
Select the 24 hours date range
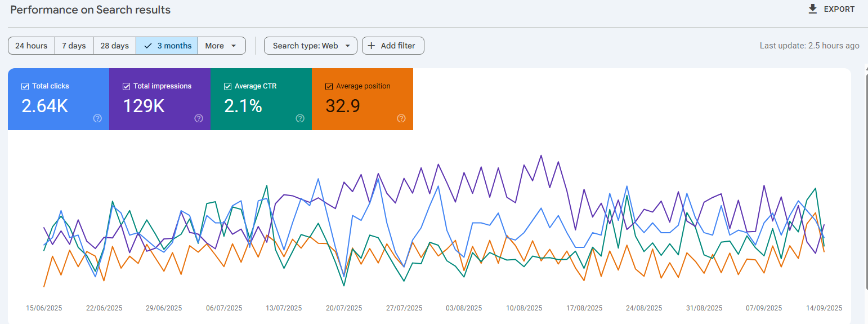tap(32, 46)
